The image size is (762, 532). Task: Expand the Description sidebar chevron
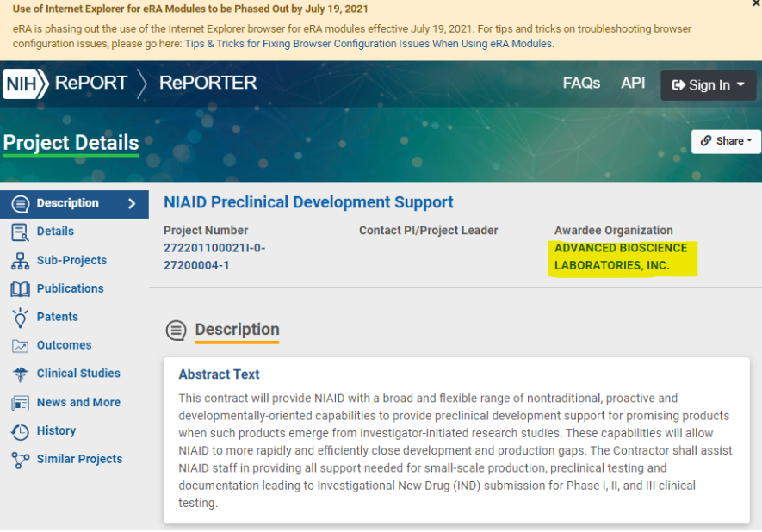[132, 203]
